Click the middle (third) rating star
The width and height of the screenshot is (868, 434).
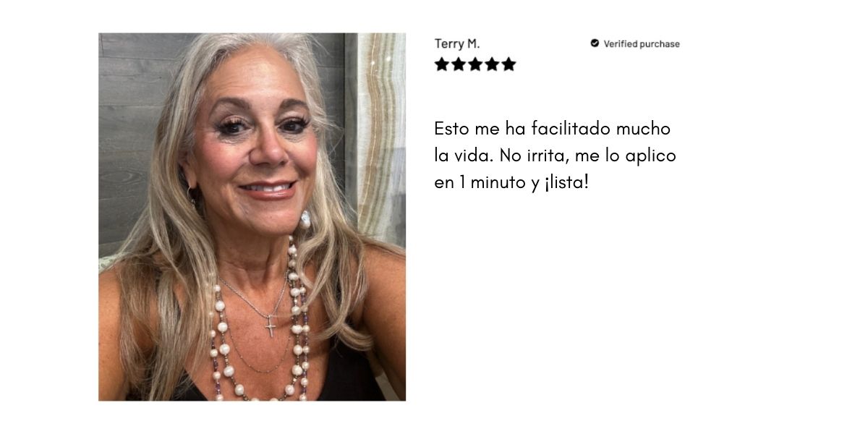tap(475, 64)
